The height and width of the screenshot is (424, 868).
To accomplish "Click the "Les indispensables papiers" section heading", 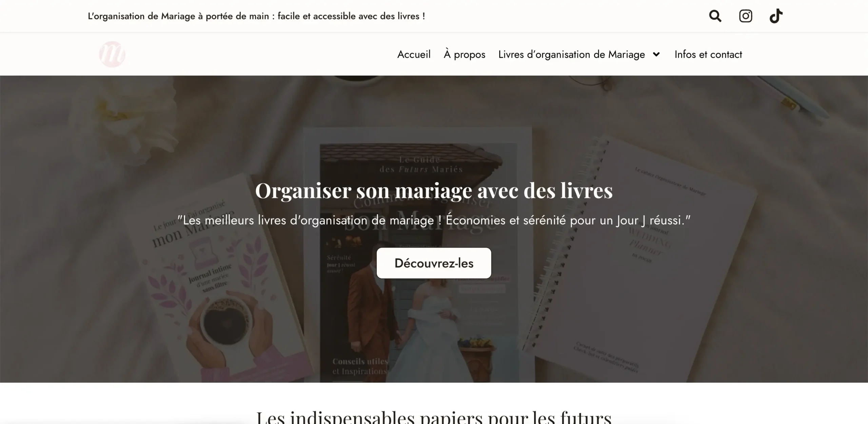I will (x=434, y=417).
